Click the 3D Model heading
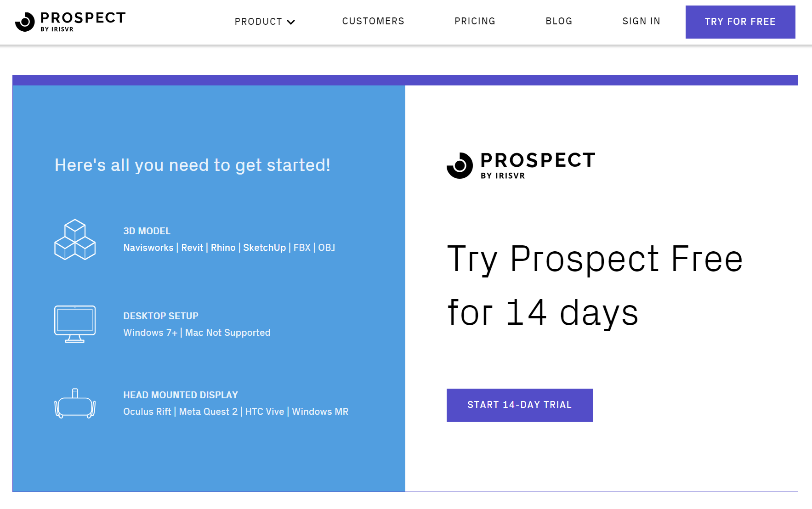This screenshot has width=812, height=509. click(147, 231)
